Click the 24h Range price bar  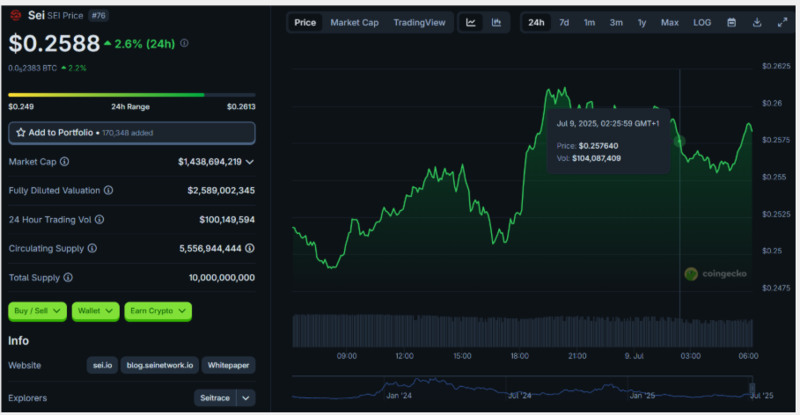pos(131,95)
